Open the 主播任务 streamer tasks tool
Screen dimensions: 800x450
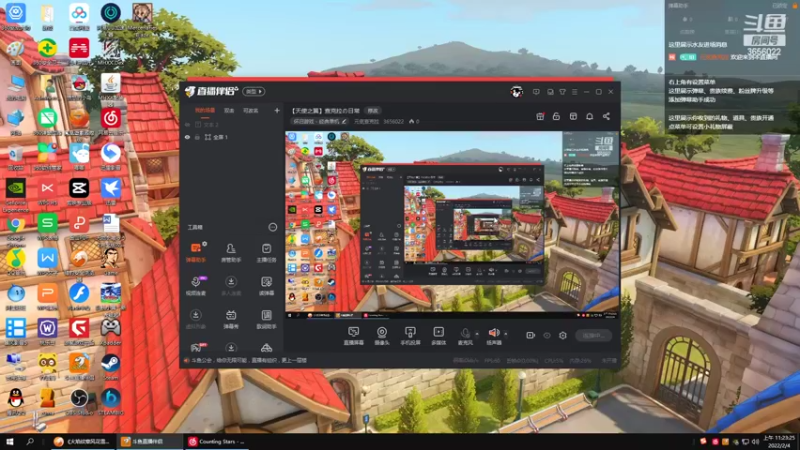click(266, 253)
